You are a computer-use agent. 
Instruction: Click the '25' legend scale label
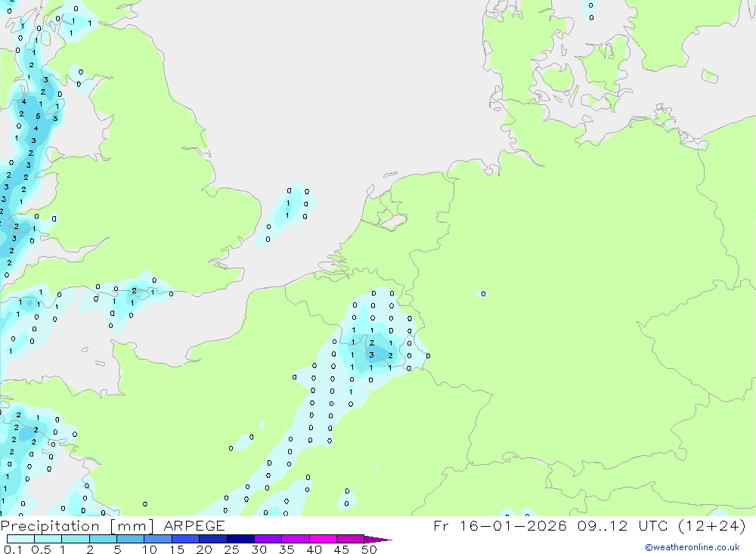pyautogui.click(x=231, y=549)
